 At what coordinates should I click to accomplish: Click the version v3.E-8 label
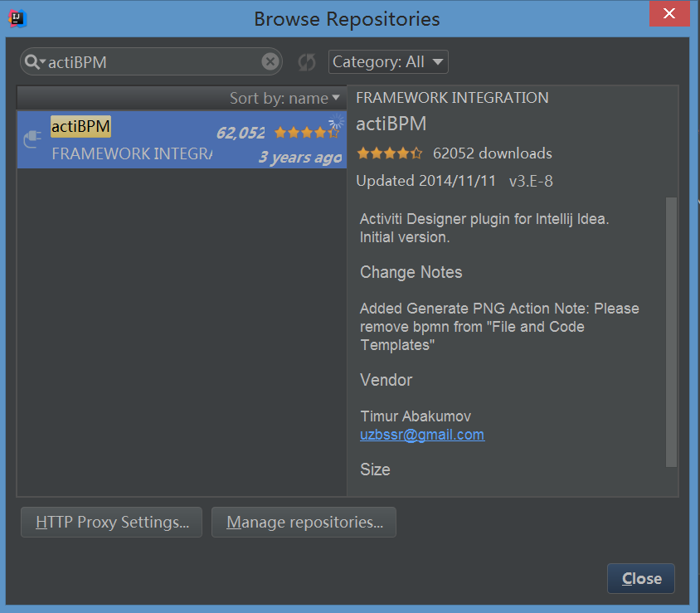tap(531, 182)
